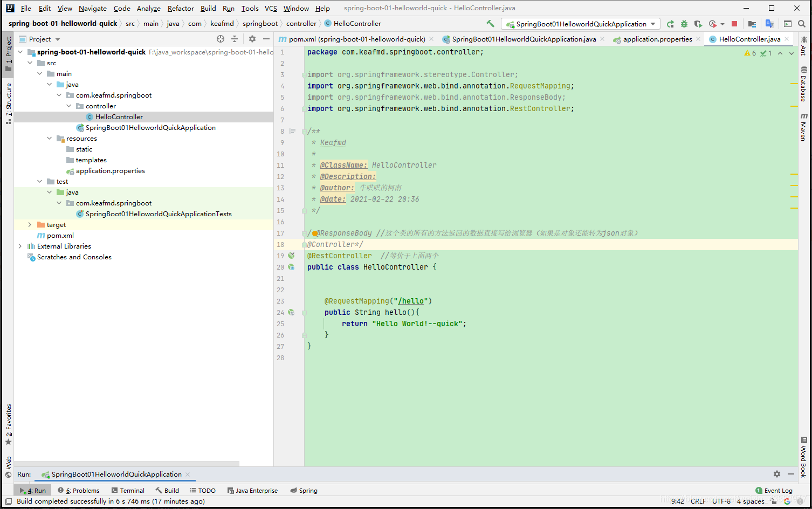Open the Refactor menu
This screenshot has height=509, width=812.
tap(181, 8)
